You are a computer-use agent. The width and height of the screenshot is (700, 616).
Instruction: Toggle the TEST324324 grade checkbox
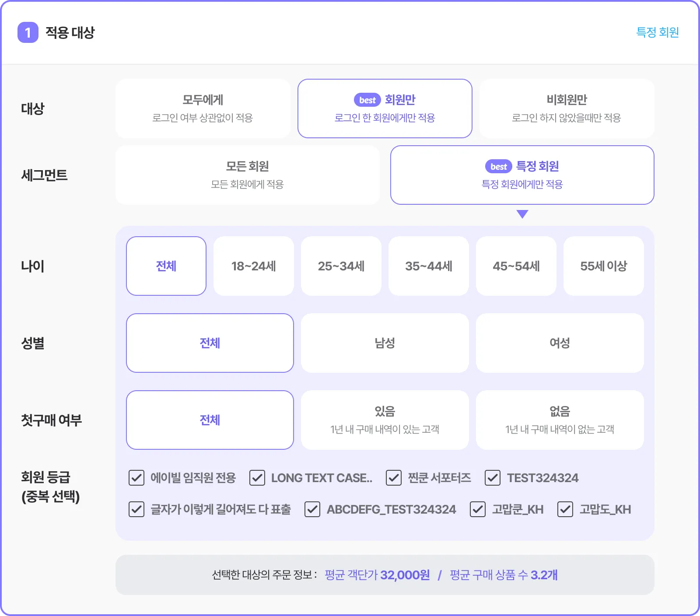coord(493,478)
